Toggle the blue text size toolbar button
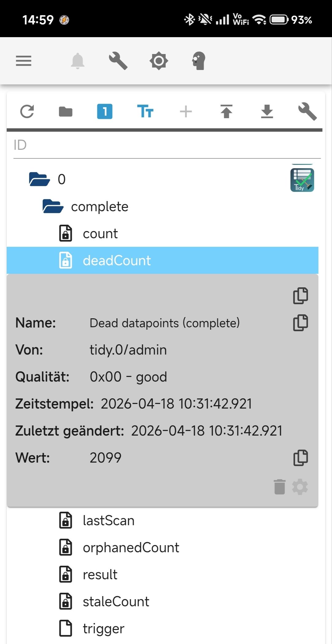The image size is (332, 644). (x=145, y=111)
